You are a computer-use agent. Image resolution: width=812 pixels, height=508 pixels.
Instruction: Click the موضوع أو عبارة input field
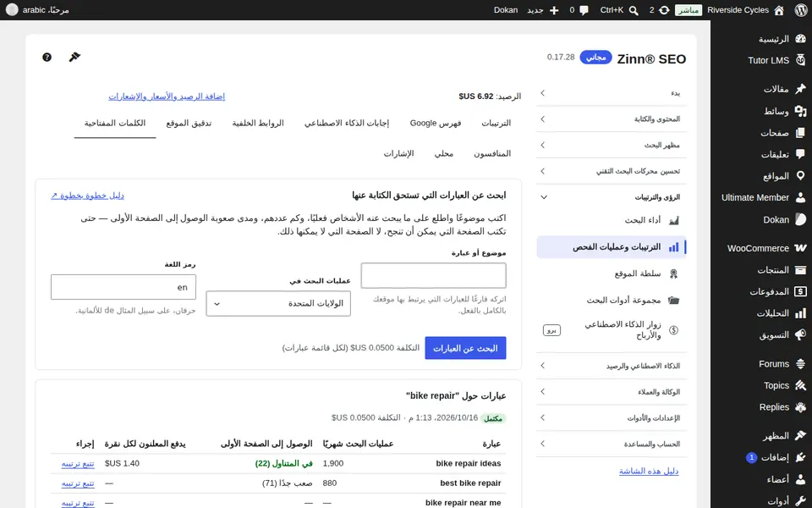[x=433, y=276]
